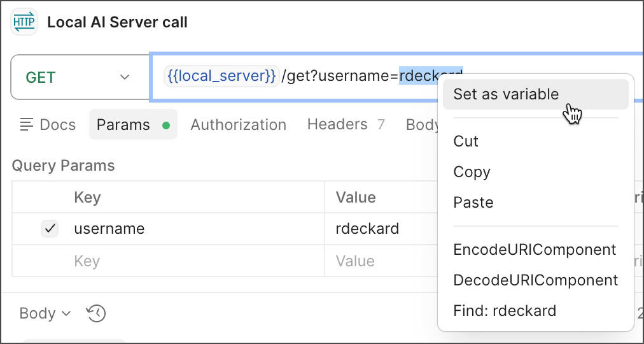Click DecodeURIComponent menu entry
This screenshot has width=644, height=344.
point(535,280)
